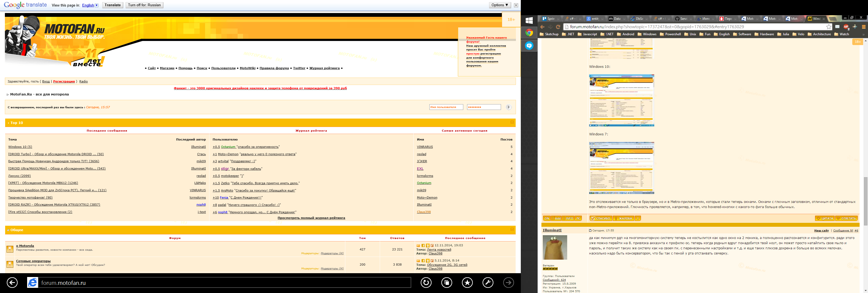The width and height of the screenshot is (868, 293).
Task: Open the Windows Start button
Action: coord(529,21)
